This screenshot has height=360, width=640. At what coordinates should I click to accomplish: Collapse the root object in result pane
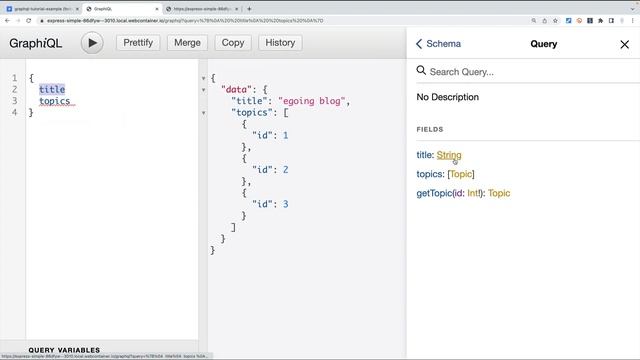pyautogui.click(x=203, y=78)
